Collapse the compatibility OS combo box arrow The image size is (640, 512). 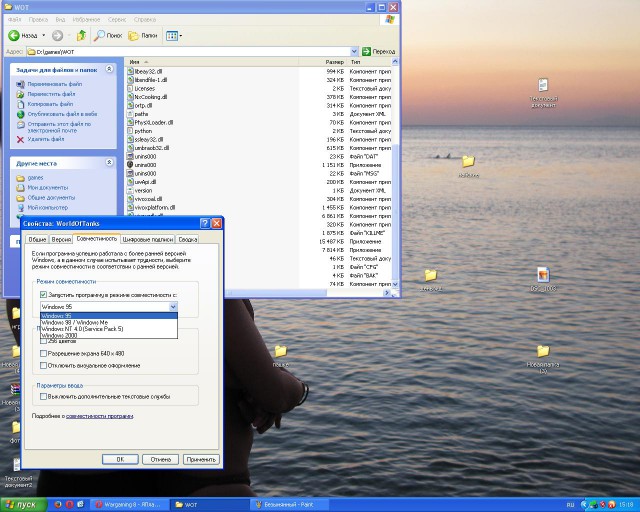point(173,307)
